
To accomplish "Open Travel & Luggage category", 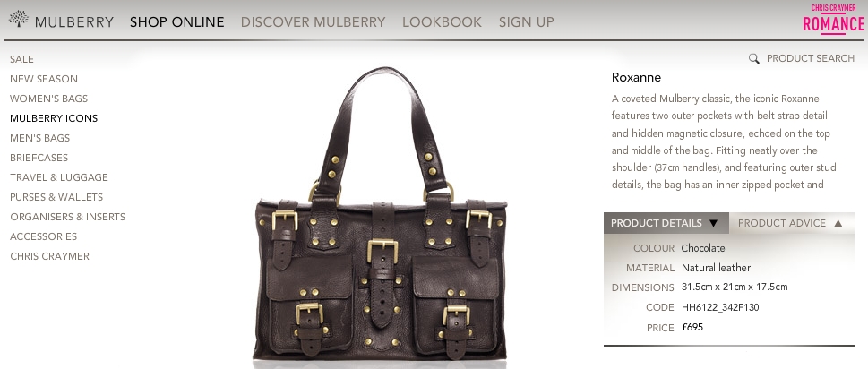I will point(59,177).
